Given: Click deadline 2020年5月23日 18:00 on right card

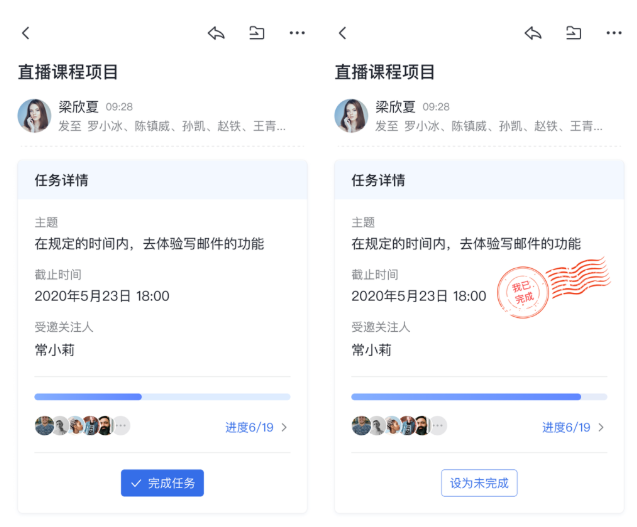Looking at the screenshot, I should pos(419,296).
